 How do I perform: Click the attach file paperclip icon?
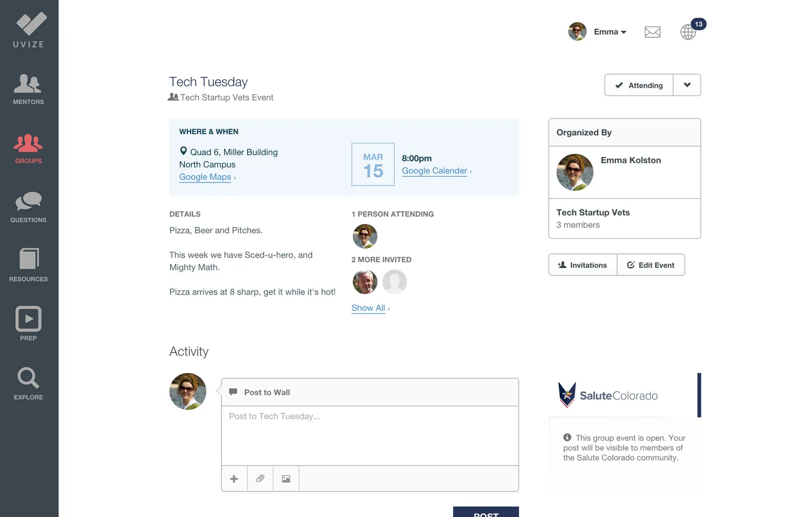tap(260, 479)
